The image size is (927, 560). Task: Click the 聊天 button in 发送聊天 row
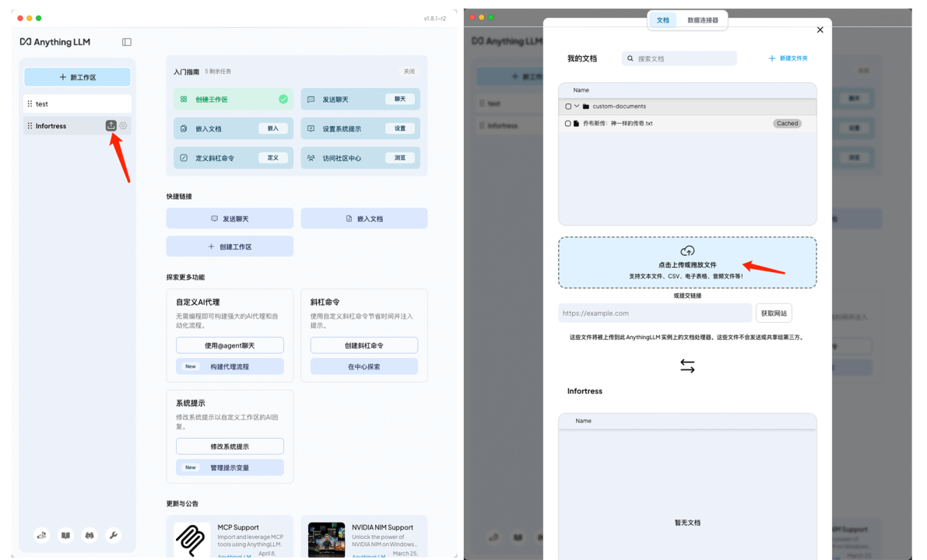tap(400, 100)
